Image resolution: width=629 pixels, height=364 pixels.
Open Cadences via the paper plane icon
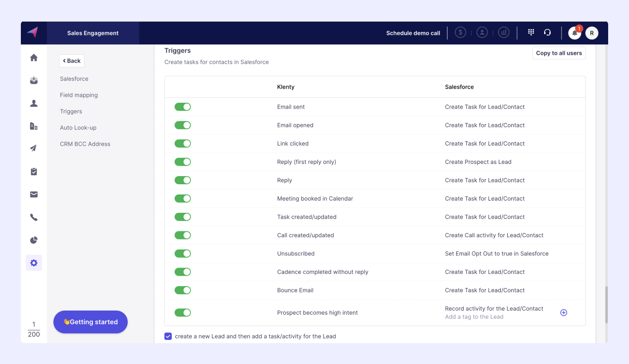(x=34, y=148)
